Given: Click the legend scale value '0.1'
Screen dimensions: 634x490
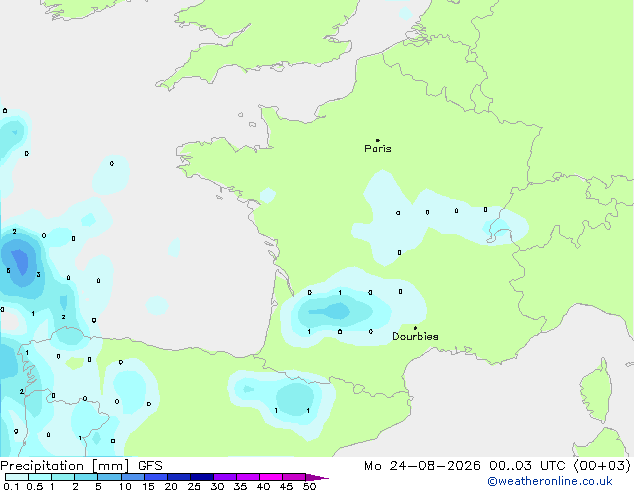Looking at the screenshot, I should (x=11, y=486).
